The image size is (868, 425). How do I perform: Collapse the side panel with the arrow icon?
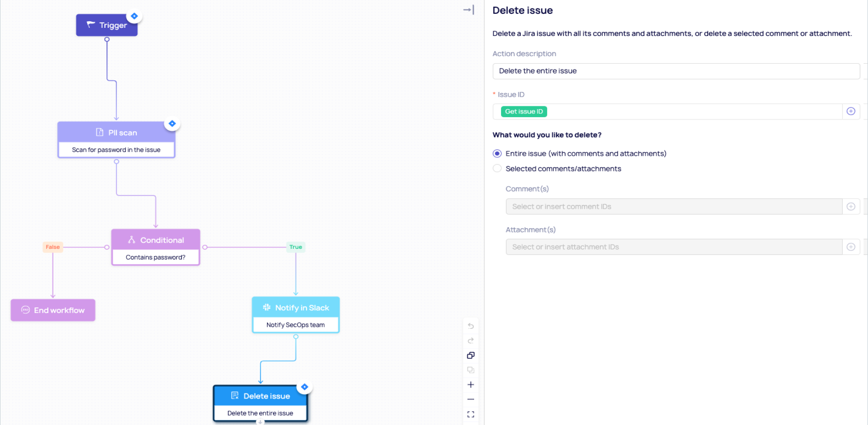click(468, 9)
